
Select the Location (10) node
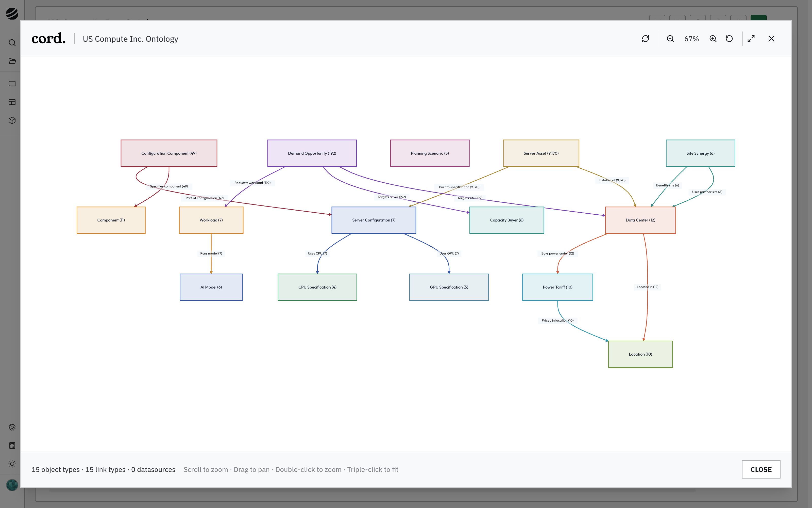[x=640, y=354]
